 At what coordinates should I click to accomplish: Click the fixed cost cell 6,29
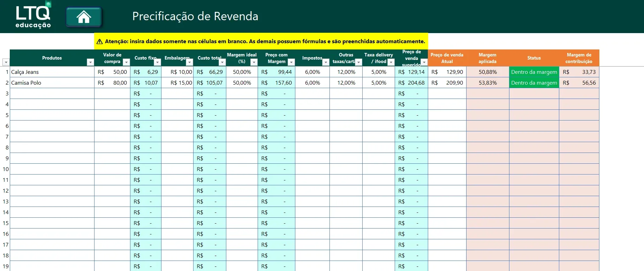click(x=146, y=72)
